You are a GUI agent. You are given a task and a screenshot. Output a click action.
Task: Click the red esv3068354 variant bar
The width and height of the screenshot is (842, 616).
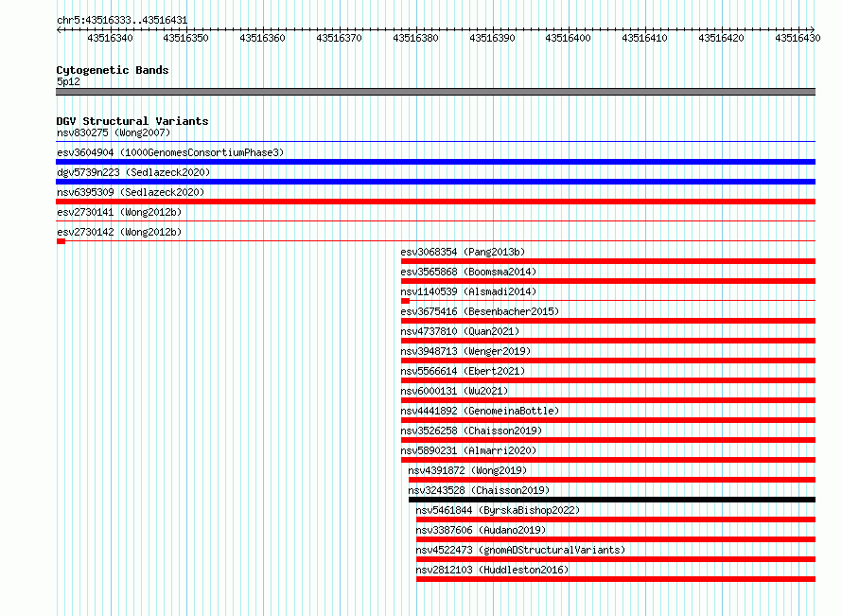(x=608, y=261)
